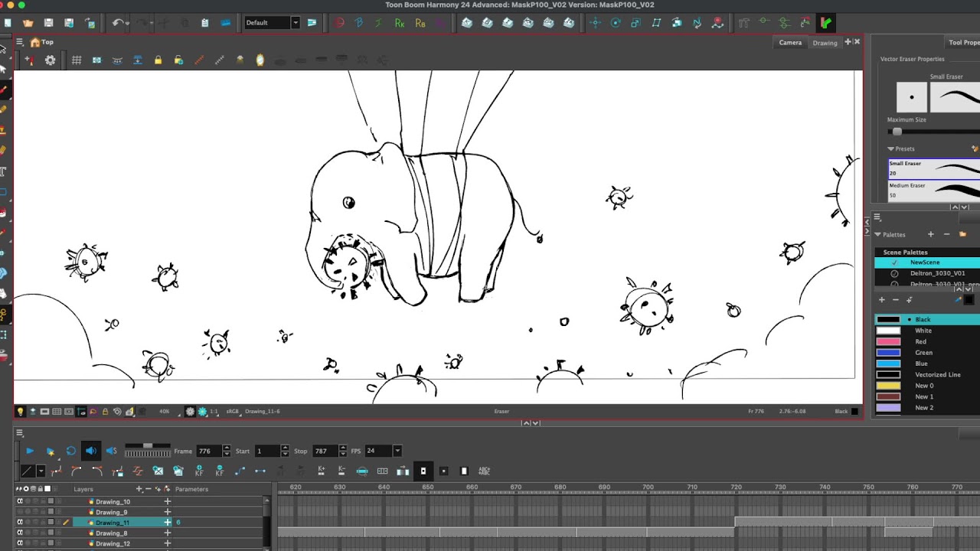Select the NewScene palette
Screen dimensions: 980x551
tap(927, 262)
